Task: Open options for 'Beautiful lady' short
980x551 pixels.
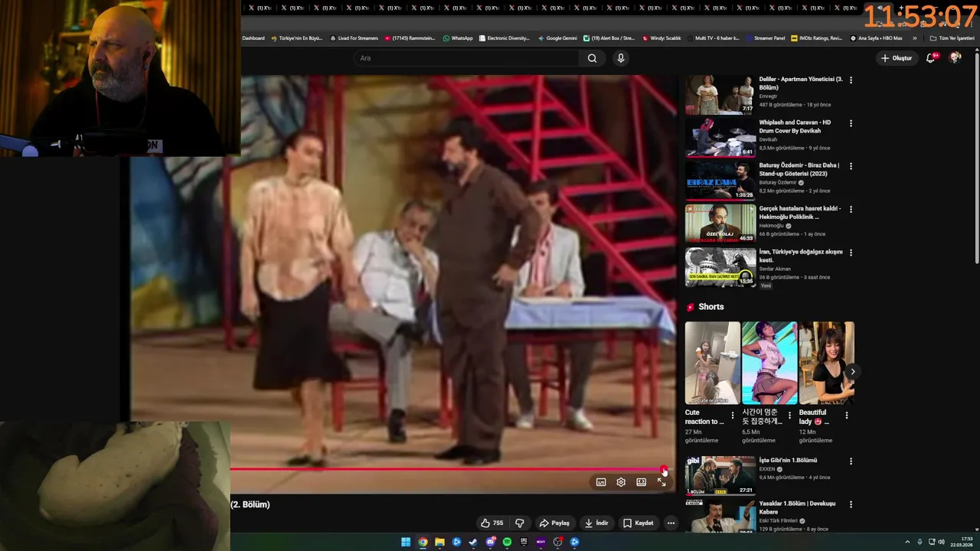Action: [847, 416]
